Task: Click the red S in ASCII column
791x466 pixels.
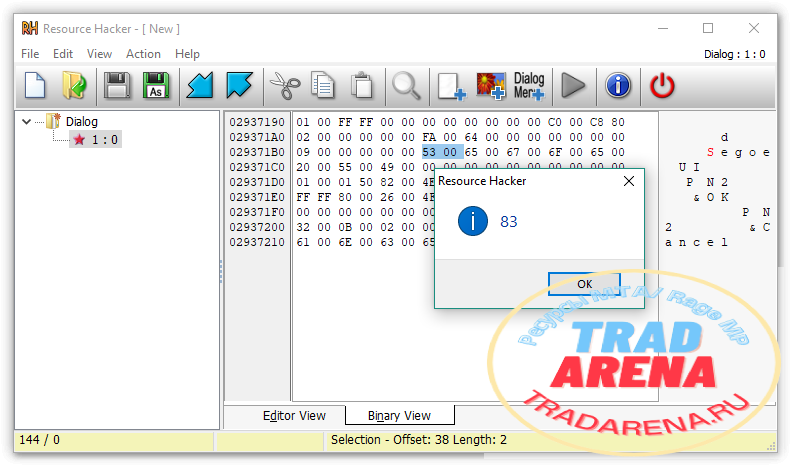Action: [x=710, y=152]
